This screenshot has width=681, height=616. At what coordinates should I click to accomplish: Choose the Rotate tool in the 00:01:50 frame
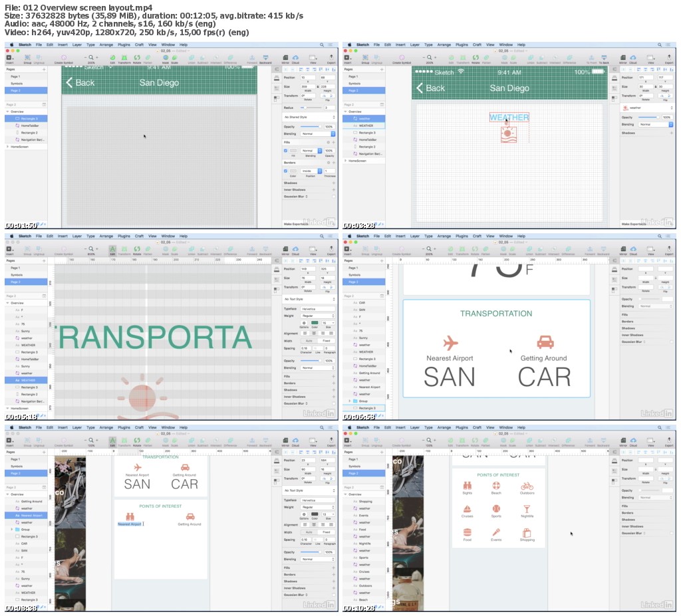[x=137, y=58]
